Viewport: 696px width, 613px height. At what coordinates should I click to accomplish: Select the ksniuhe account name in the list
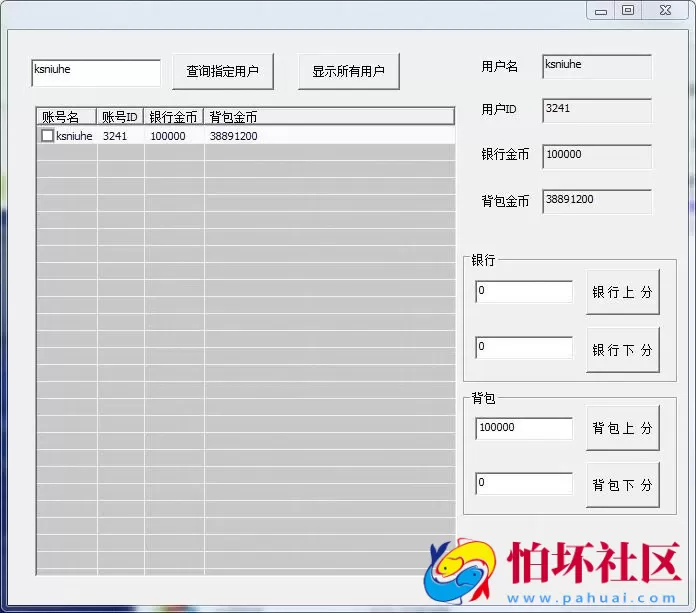pos(74,136)
